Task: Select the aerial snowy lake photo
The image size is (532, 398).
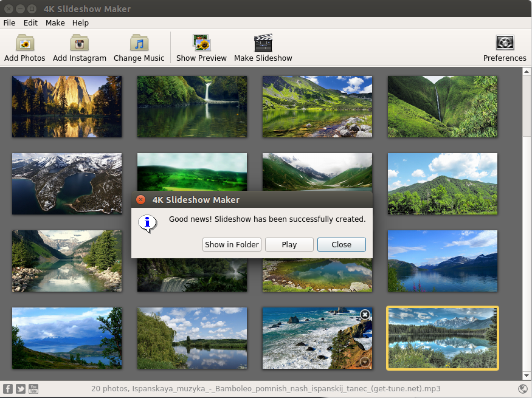Action: (x=67, y=184)
